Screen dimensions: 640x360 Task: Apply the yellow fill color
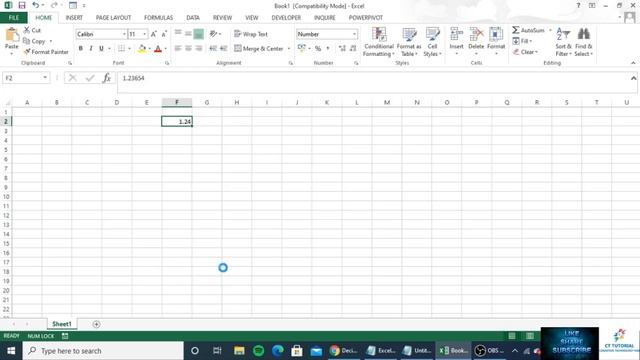[142, 49]
